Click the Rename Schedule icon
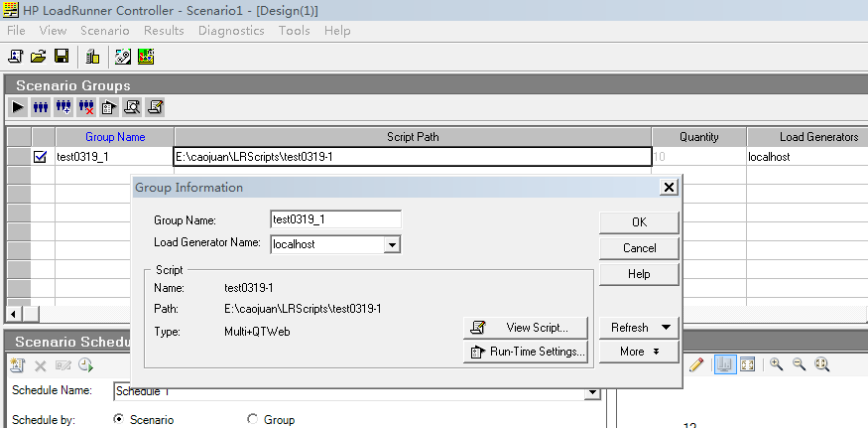This screenshot has height=428, width=868. (x=62, y=364)
